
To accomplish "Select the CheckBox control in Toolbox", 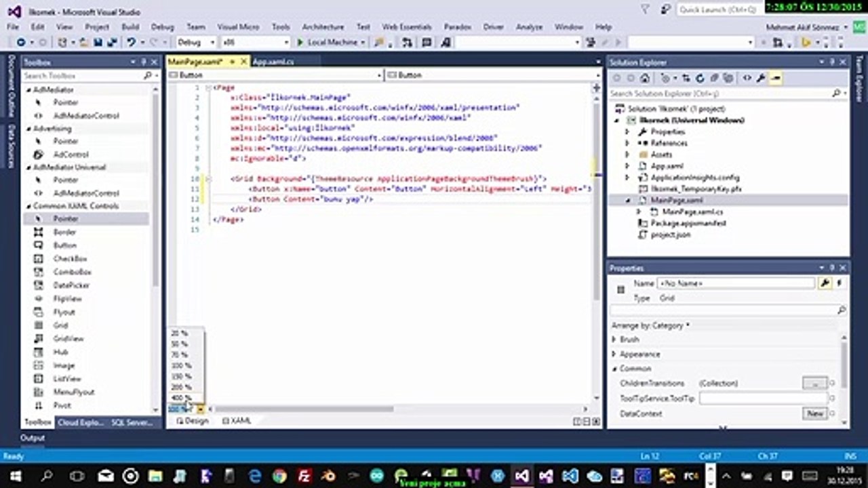I will (70, 258).
